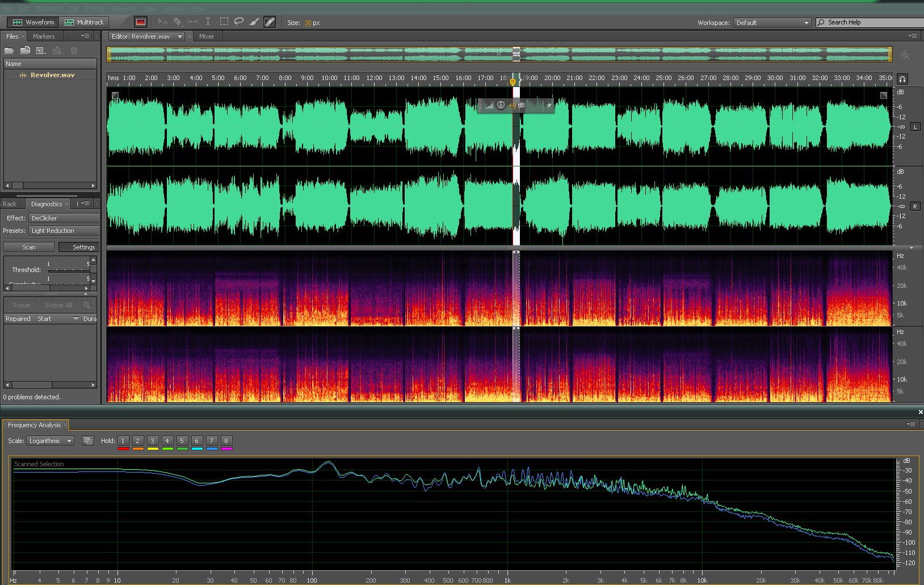Screen dimensions: 924x585
Task: Pin the volume HUD overlay
Action: (548, 106)
